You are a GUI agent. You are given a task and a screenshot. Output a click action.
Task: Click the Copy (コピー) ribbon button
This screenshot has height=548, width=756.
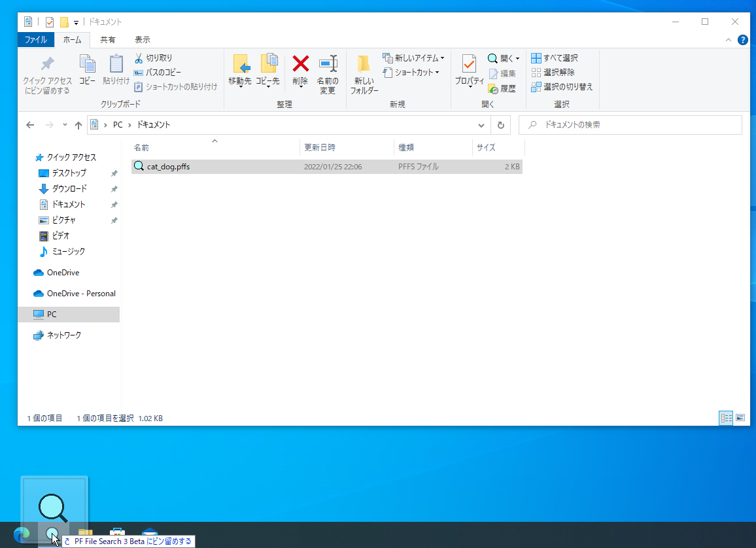pos(87,71)
